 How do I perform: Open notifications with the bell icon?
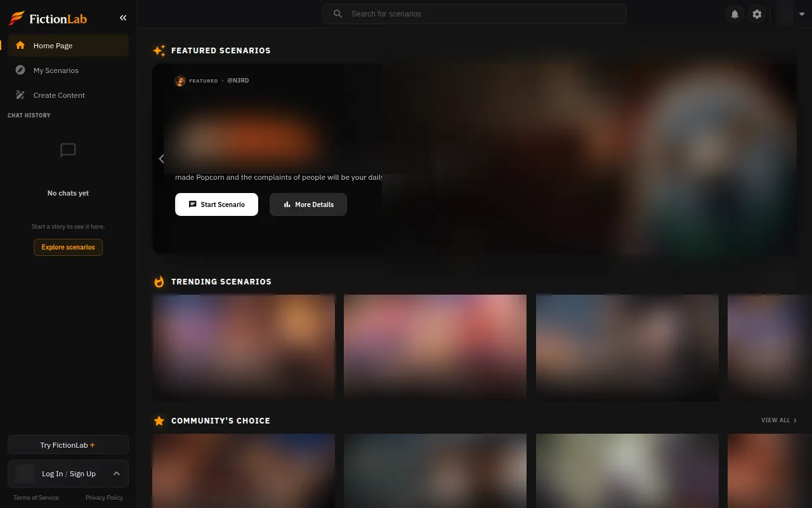pos(735,14)
